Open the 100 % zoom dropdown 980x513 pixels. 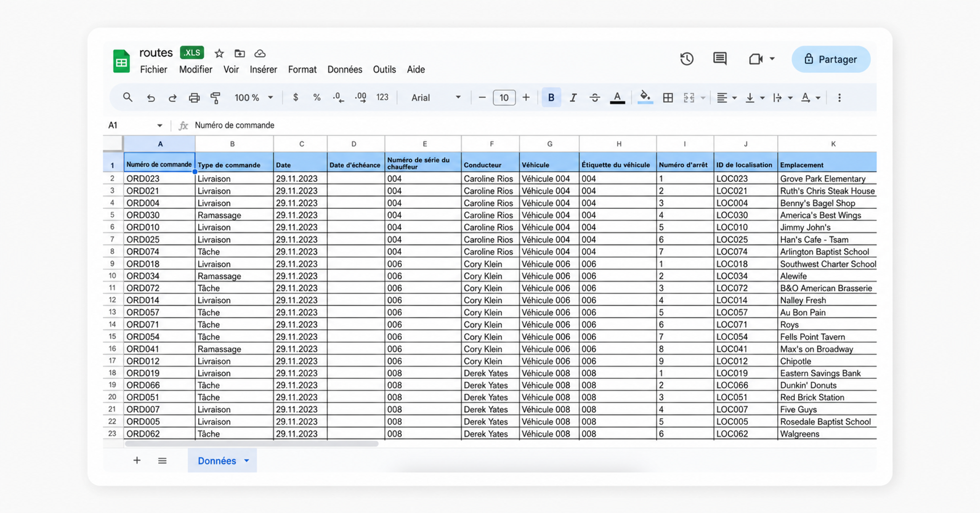tap(253, 98)
